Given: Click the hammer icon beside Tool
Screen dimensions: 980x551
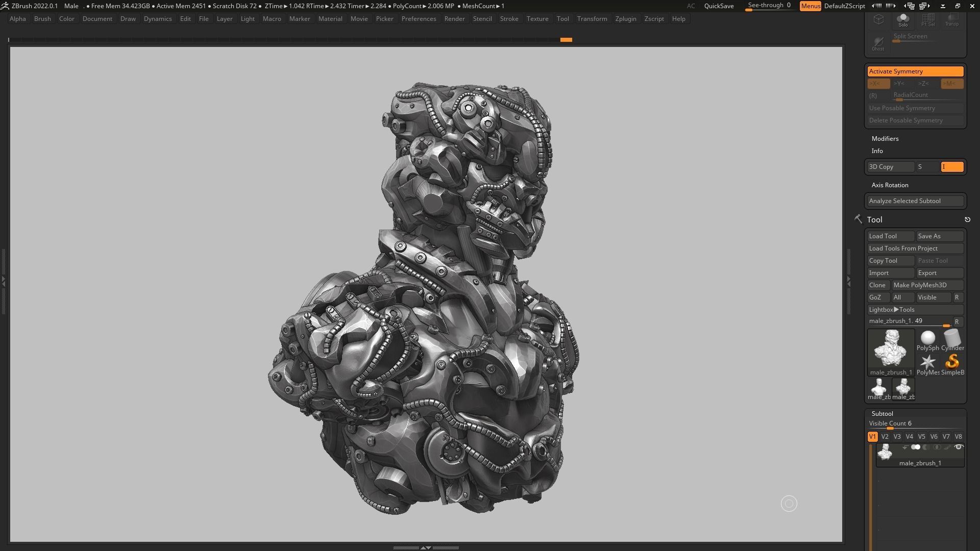Looking at the screenshot, I should (858, 219).
